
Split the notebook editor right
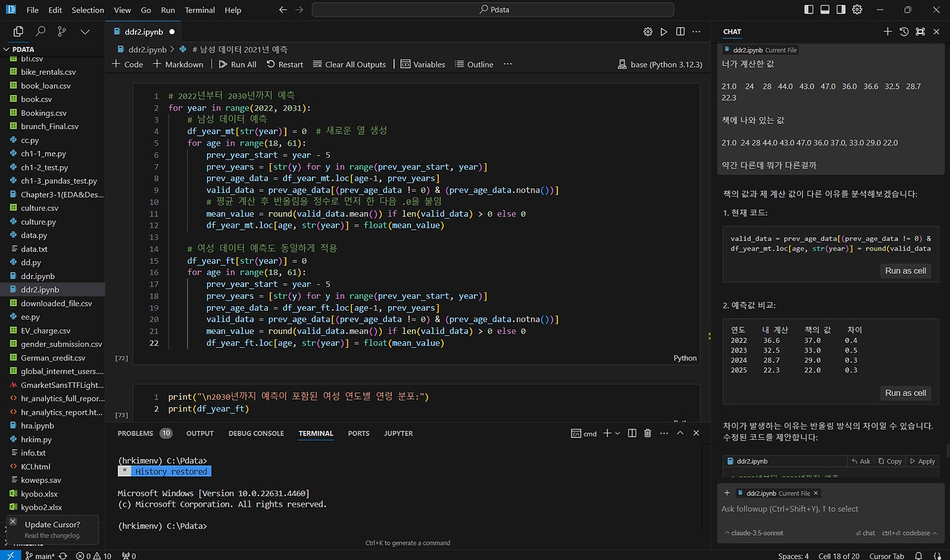click(x=681, y=32)
